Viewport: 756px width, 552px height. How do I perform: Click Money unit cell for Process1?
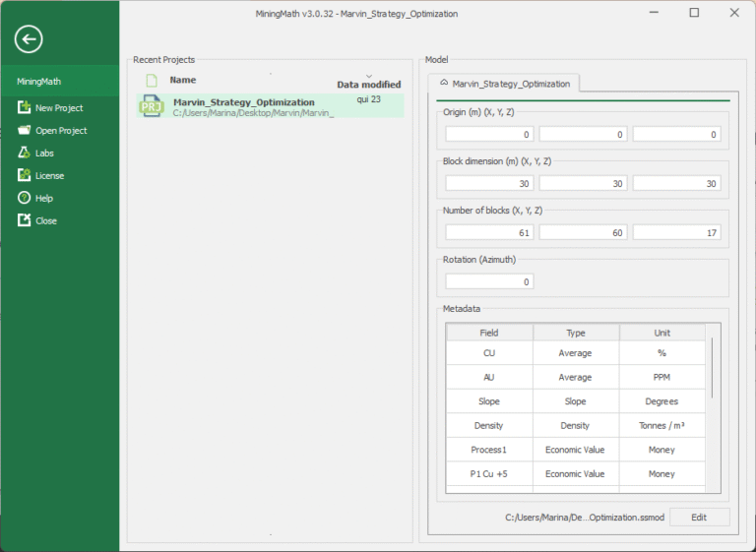click(661, 450)
